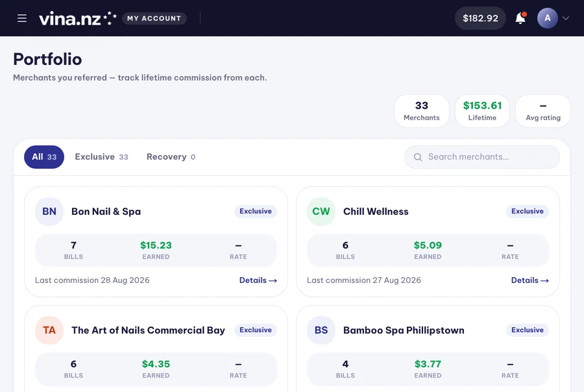The image size is (584, 392).
Task: Switch to the Exclusive tab
Action: tap(101, 157)
